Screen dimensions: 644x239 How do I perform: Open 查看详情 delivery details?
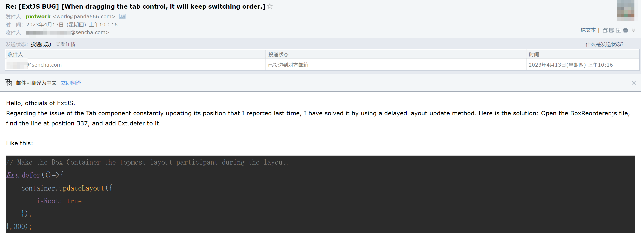(65, 44)
